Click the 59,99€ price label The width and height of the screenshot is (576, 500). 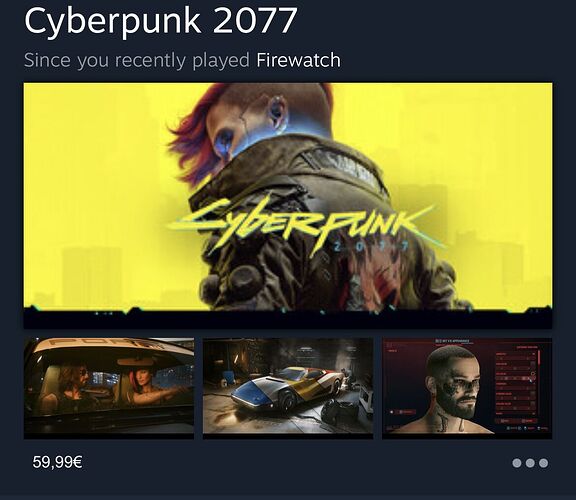point(57,462)
